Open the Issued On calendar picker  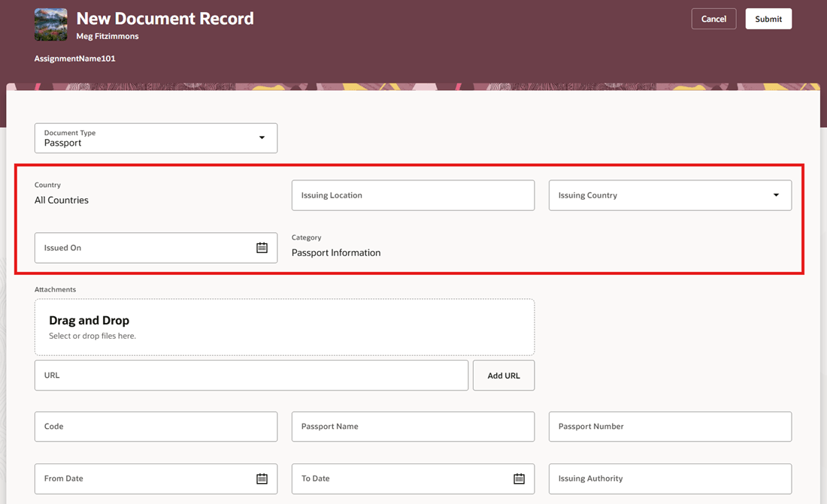[262, 248]
